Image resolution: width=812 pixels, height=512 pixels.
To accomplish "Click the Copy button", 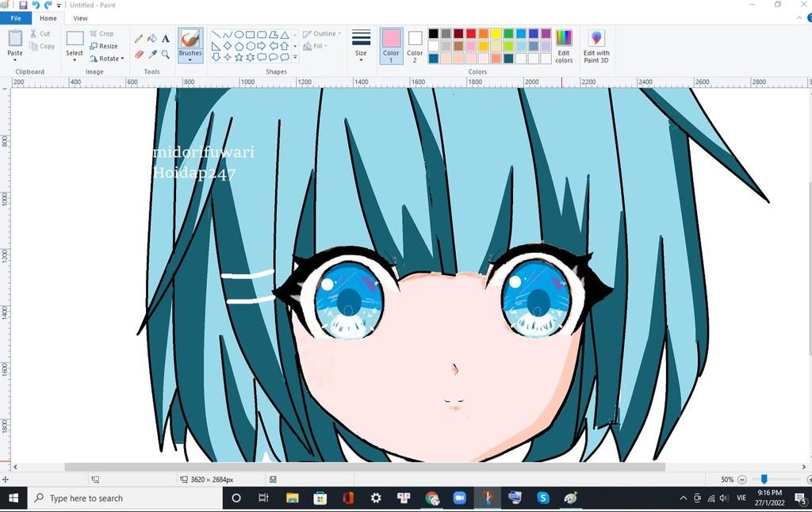I will pos(42,46).
